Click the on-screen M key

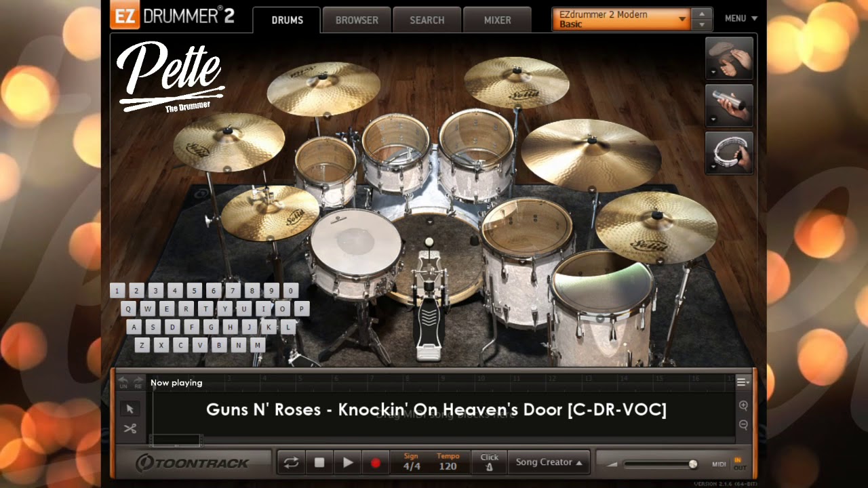[258, 346]
